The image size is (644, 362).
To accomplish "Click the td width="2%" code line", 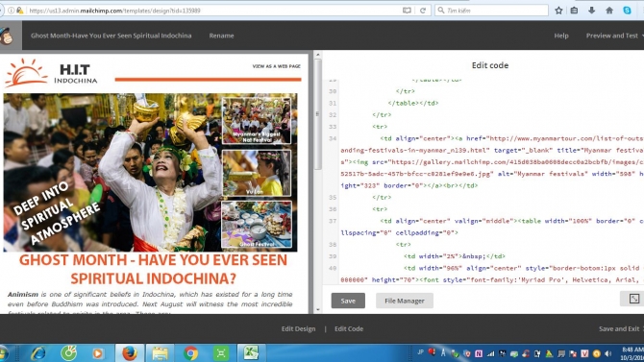I will pos(455,256).
